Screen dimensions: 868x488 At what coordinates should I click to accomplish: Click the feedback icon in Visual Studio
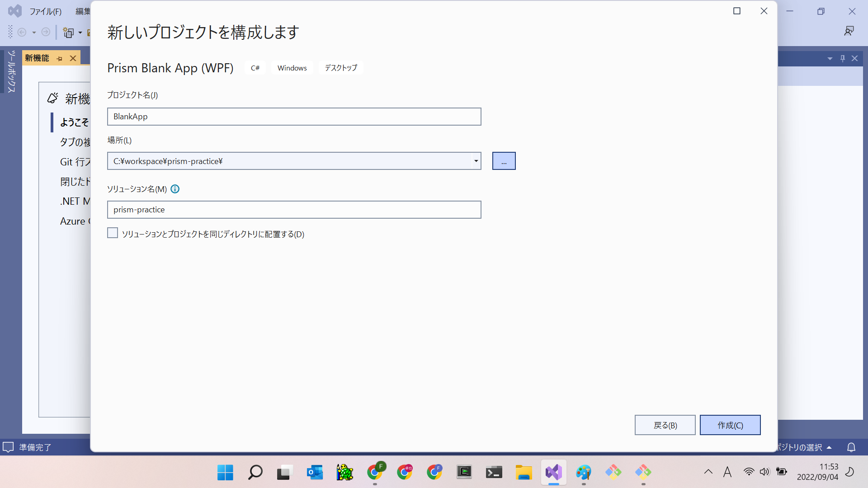tap(849, 31)
